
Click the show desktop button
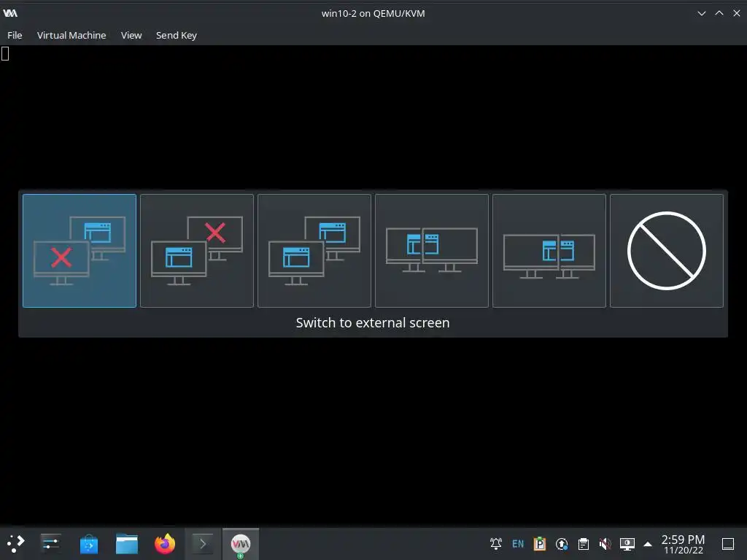(728, 543)
